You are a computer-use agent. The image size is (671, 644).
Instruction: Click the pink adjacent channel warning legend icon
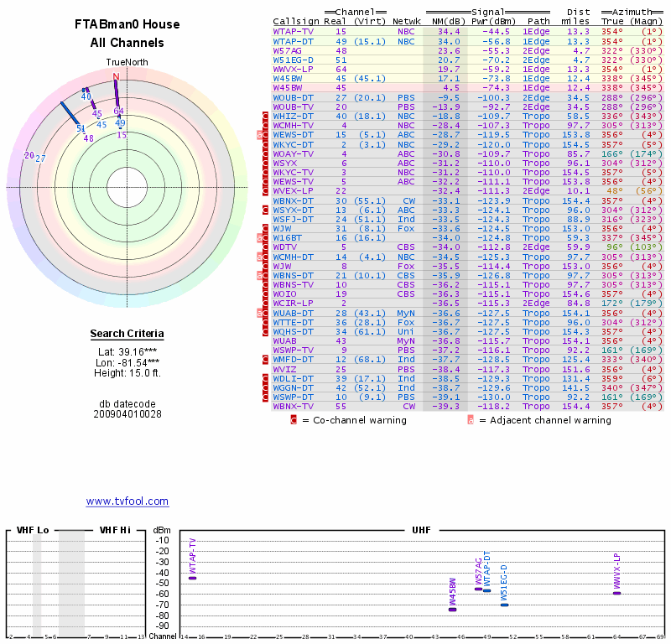(x=471, y=420)
